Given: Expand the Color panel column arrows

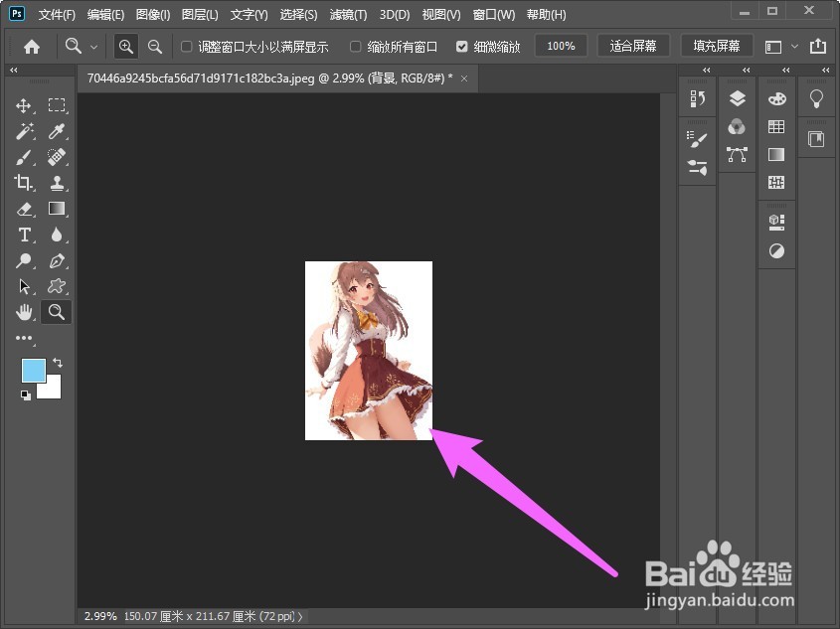Looking at the screenshot, I should pos(785,71).
